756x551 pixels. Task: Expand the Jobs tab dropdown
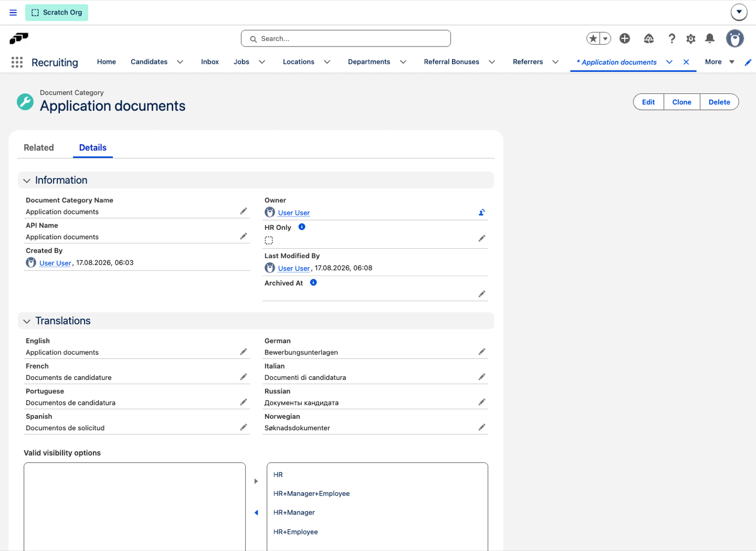(262, 62)
